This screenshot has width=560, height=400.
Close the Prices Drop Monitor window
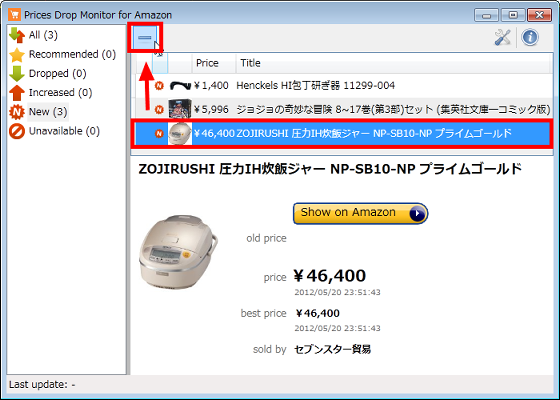[x=539, y=15]
